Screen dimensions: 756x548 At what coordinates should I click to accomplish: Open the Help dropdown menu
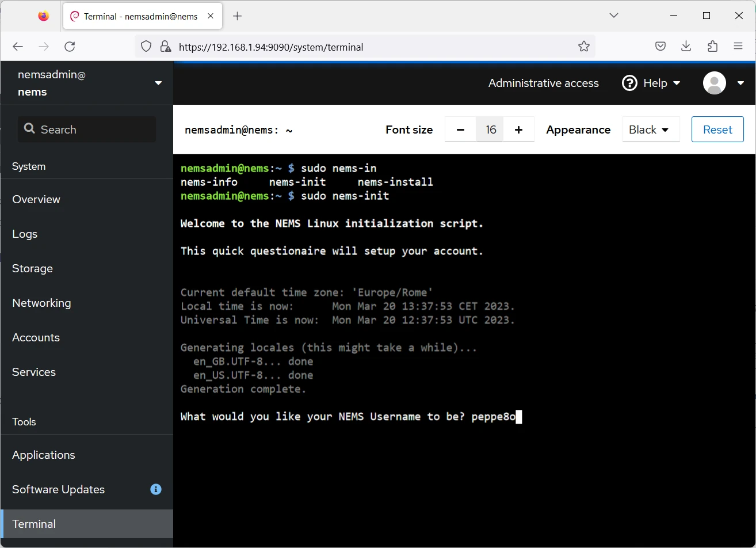[x=651, y=83]
